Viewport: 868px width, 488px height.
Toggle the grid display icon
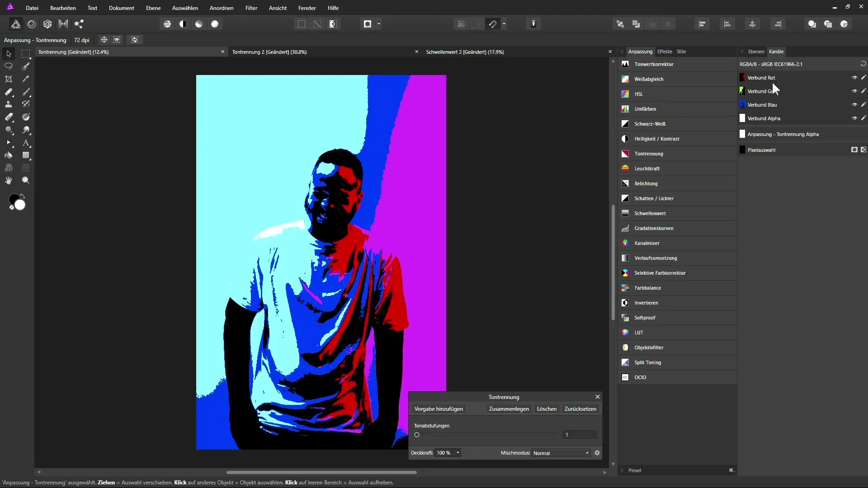tap(461, 24)
